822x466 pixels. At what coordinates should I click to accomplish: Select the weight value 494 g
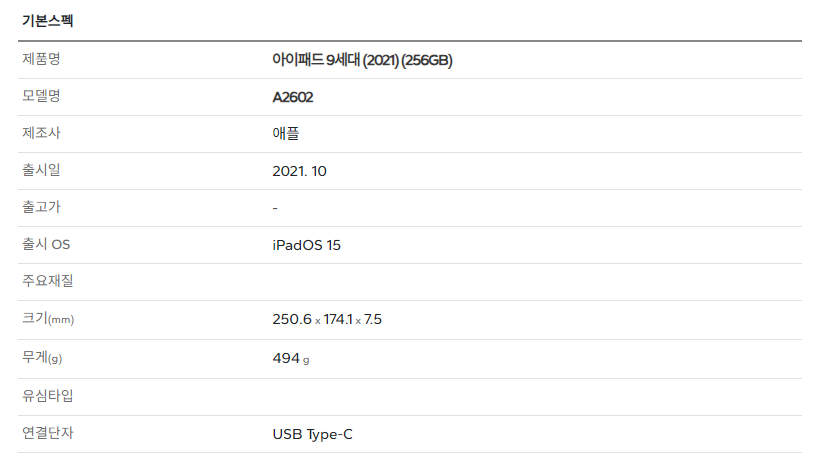[x=290, y=358]
